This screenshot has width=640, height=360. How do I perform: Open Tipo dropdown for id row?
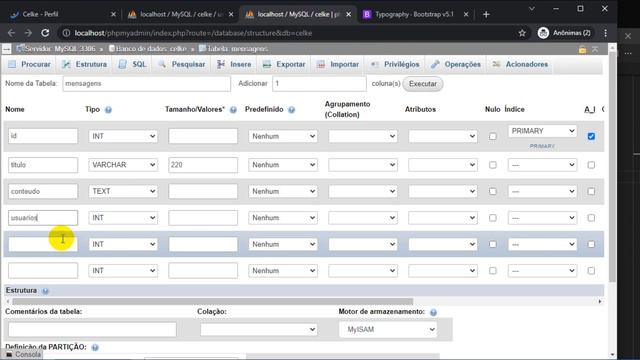[123, 136]
